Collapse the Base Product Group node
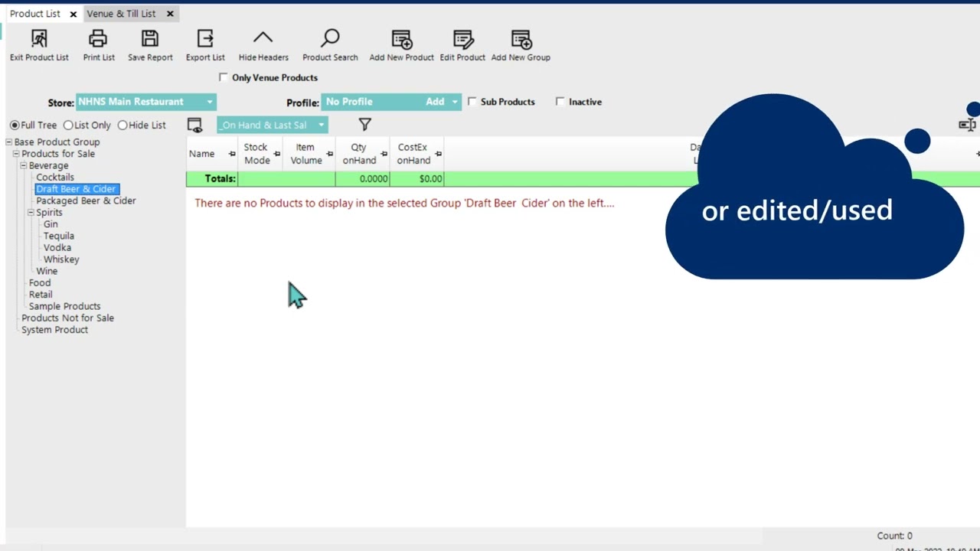980x551 pixels. (x=8, y=142)
